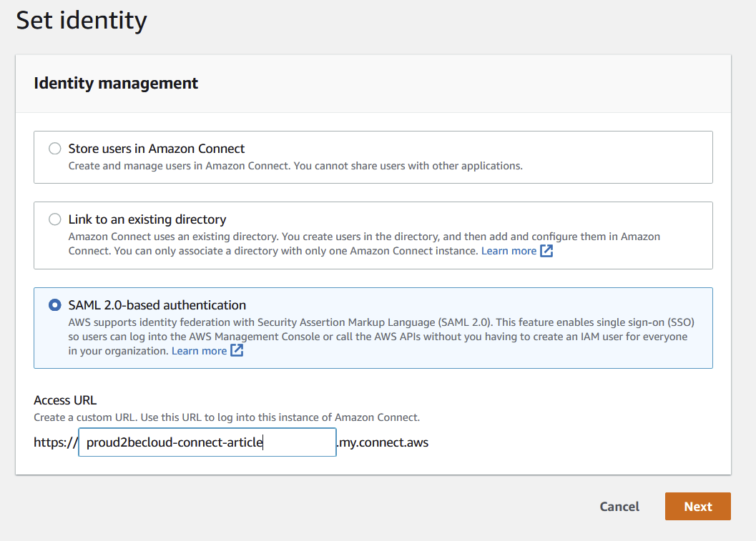Focus the Access URL text input field

(207, 442)
